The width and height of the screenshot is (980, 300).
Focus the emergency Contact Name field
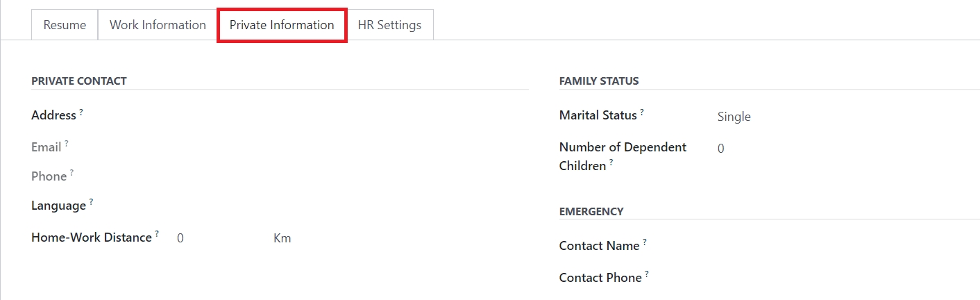click(833, 246)
